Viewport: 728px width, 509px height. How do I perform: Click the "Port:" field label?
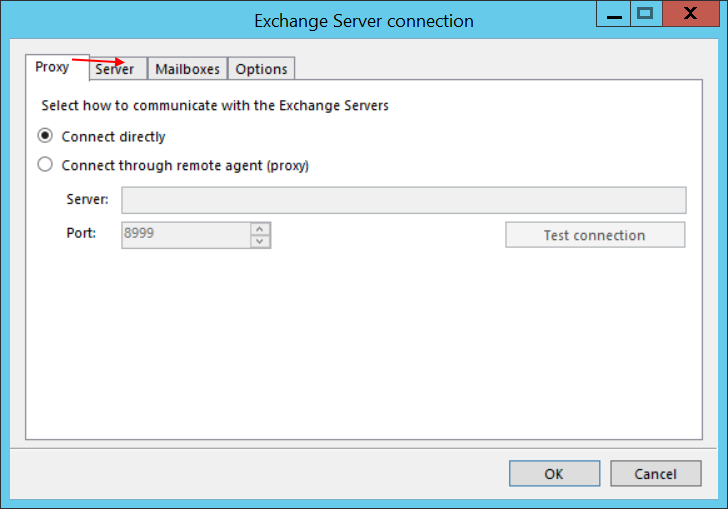click(82, 234)
